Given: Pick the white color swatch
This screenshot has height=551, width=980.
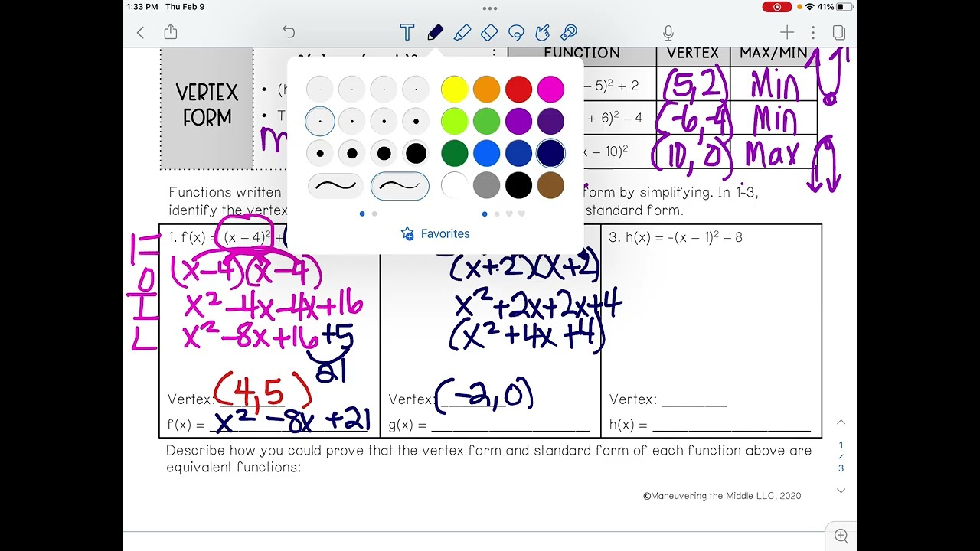Looking at the screenshot, I should pos(455,185).
